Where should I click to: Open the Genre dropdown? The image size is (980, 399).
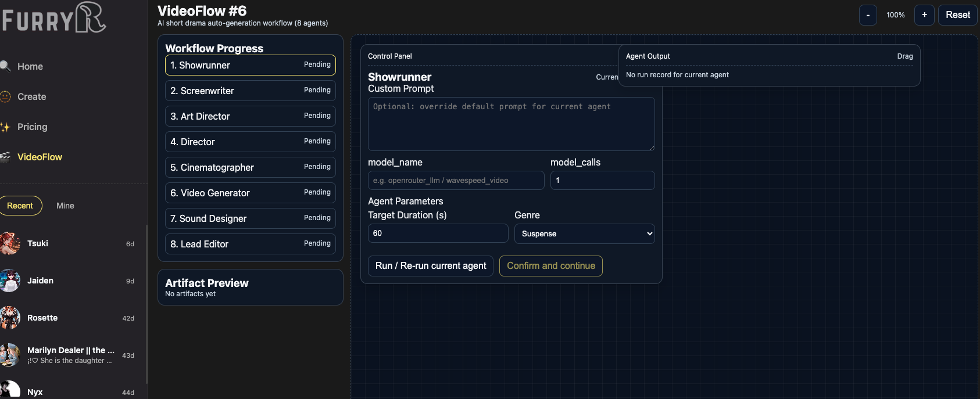(585, 233)
